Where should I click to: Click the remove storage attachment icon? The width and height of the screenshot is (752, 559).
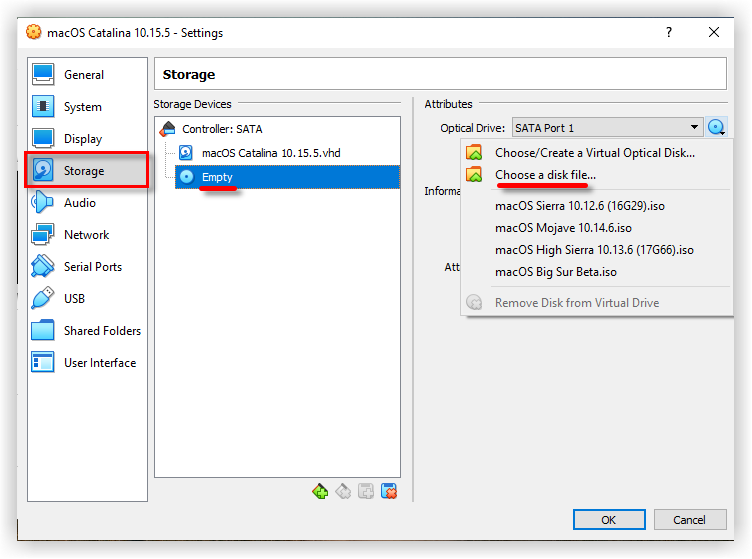[389, 491]
